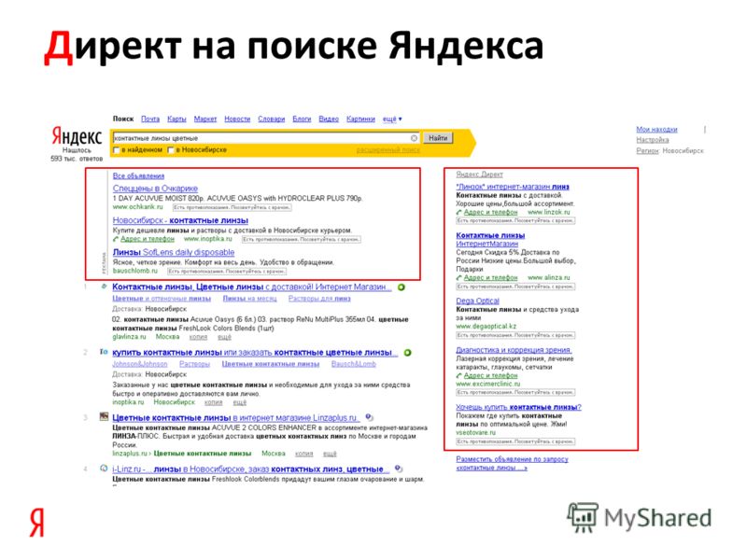Open "Адрес и телефон" in the inoptika.ru ad
This screenshot has height=560, width=747.
[148, 239]
